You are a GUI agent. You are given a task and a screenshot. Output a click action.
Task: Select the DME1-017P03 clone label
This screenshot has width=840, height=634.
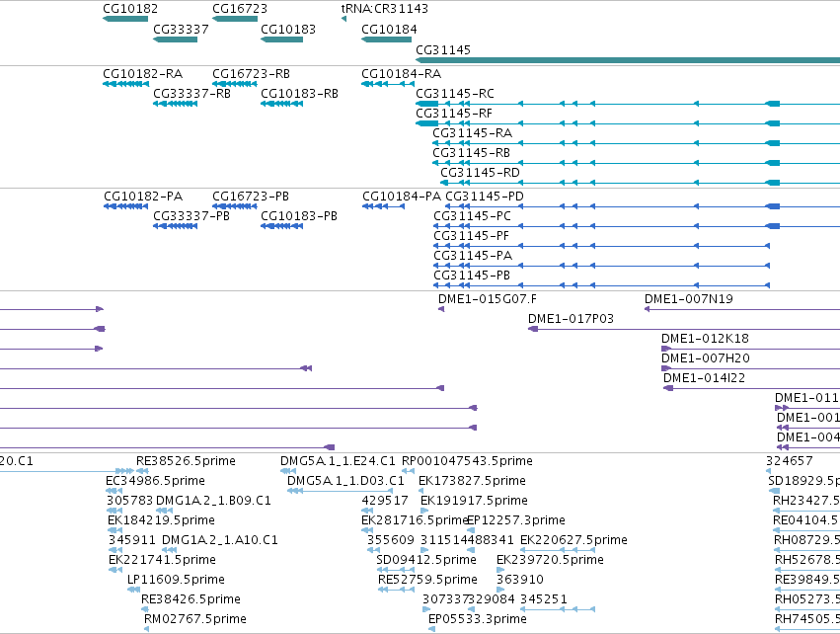click(572, 319)
